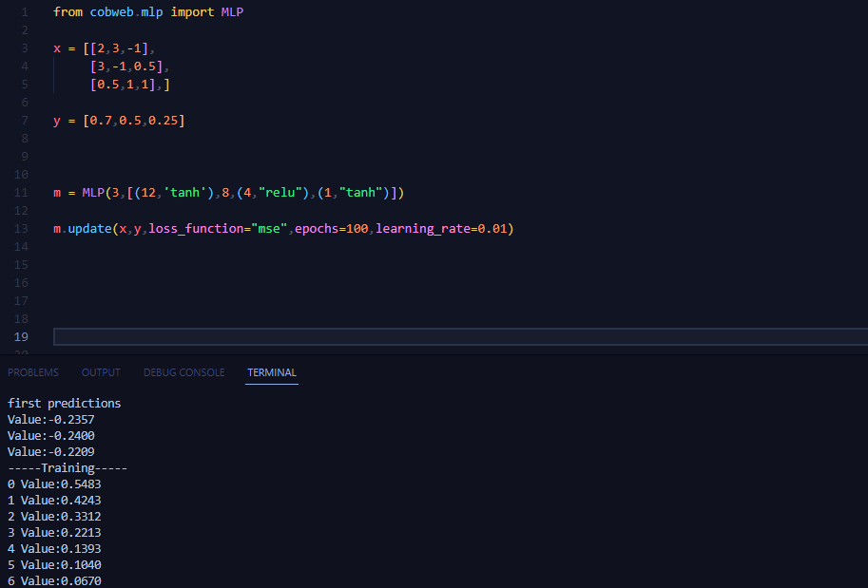
Task: Open the PROBLEMS panel tab
Action: 33,372
